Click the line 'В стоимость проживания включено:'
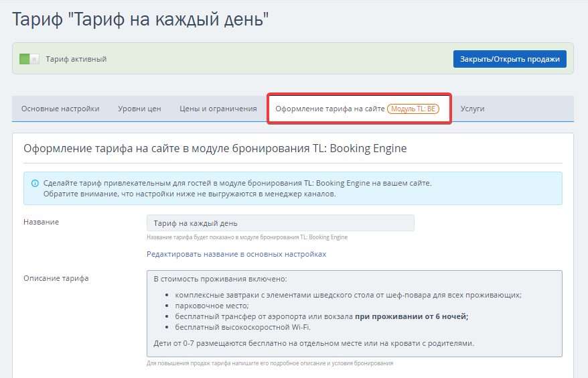This screenshot has width=588, height=378. [220, 279]
